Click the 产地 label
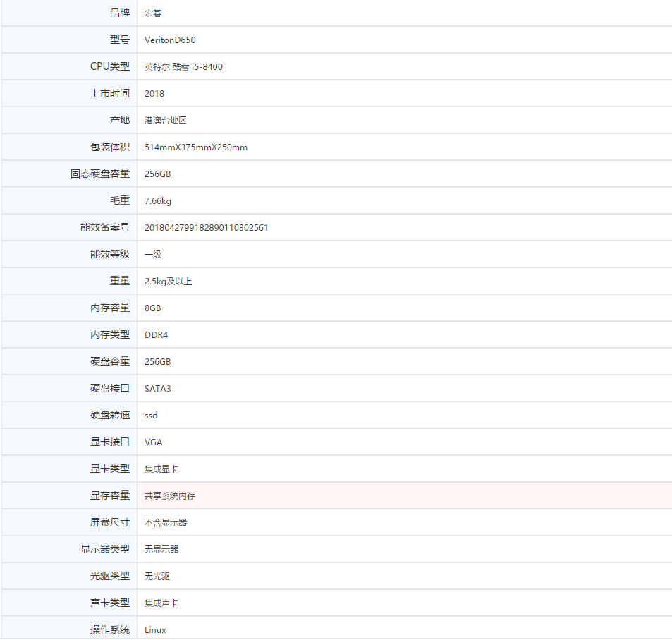The image size is (672, 640). [120, 120]
